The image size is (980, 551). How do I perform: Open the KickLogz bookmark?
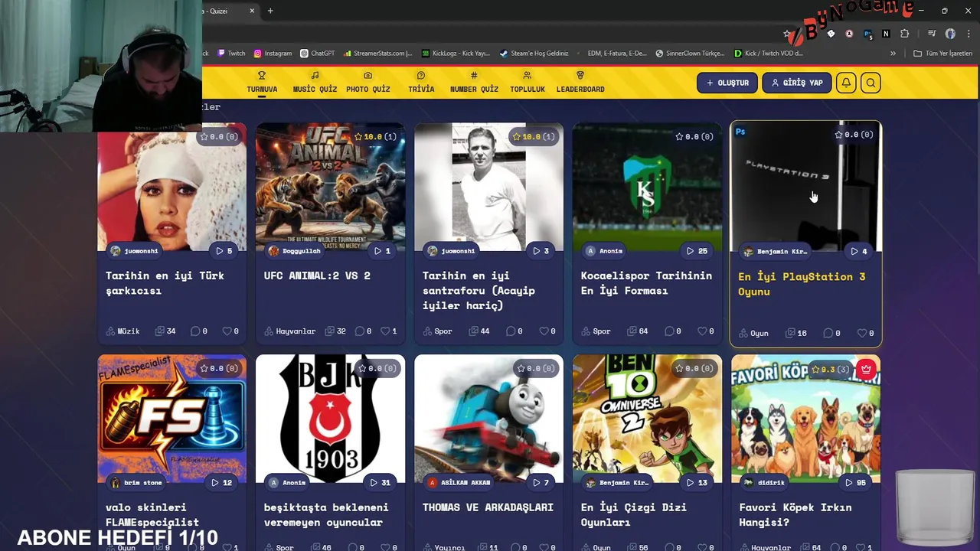[456, 54]
